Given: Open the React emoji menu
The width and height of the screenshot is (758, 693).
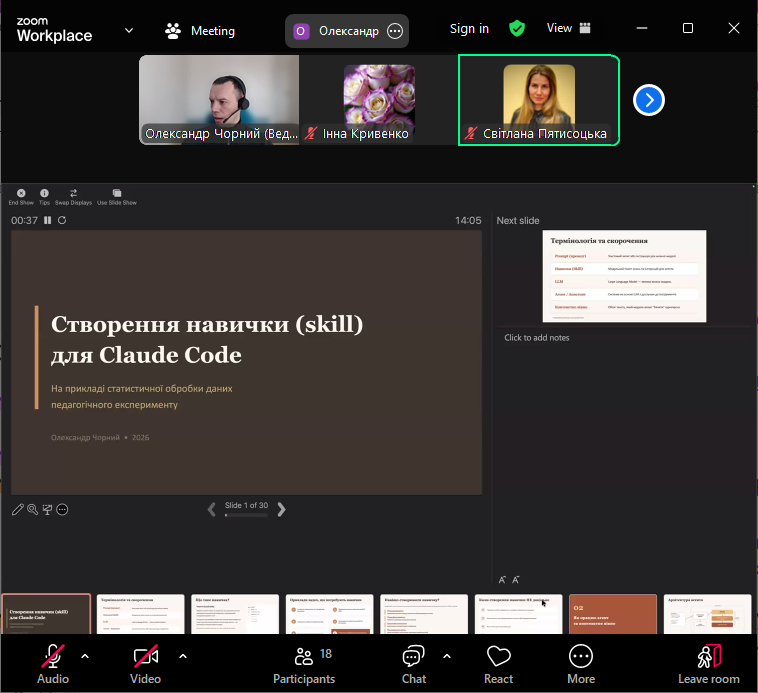Looking at the screenshot, I should click(x=499, y=664).
